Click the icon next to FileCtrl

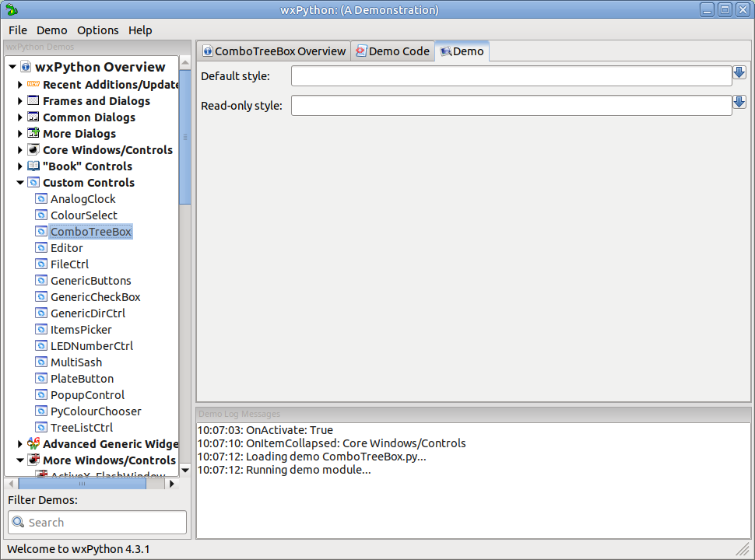click(x=41, y=264)
